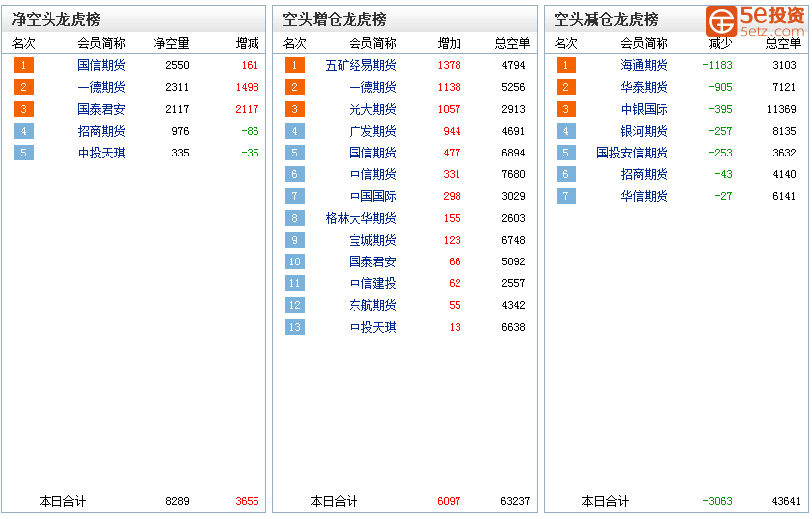Click rank 1 badge beside 海通期货
Image resolution: width=812 pixels, height=519 pixels.
pos(566,65)
